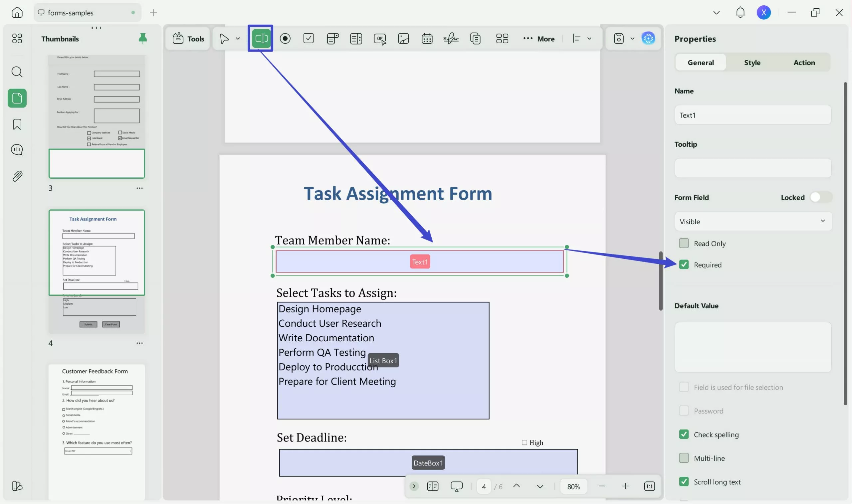
Task: Switch to the Style tab
Action: [752, 63]
